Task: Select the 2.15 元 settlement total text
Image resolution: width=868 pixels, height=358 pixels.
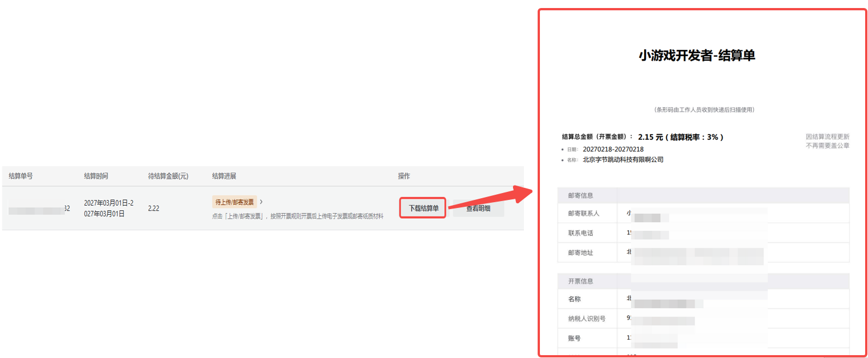Action: coord(650,137)
